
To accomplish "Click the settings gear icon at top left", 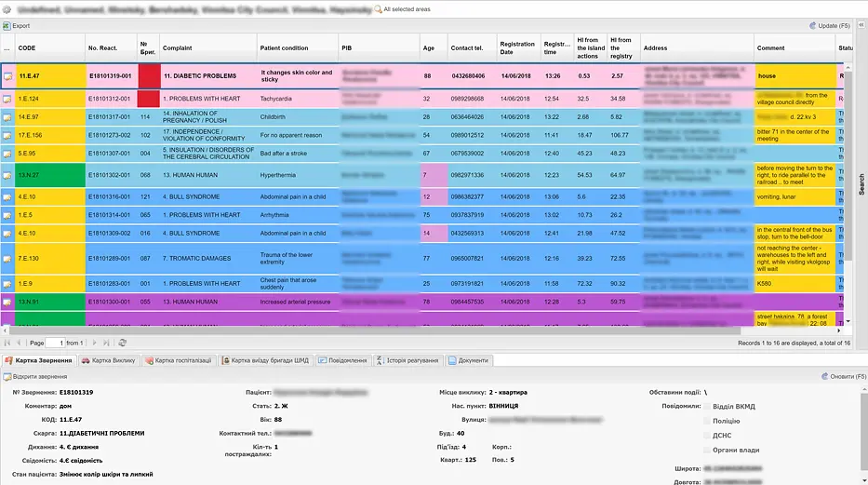I will pos(7,9).
